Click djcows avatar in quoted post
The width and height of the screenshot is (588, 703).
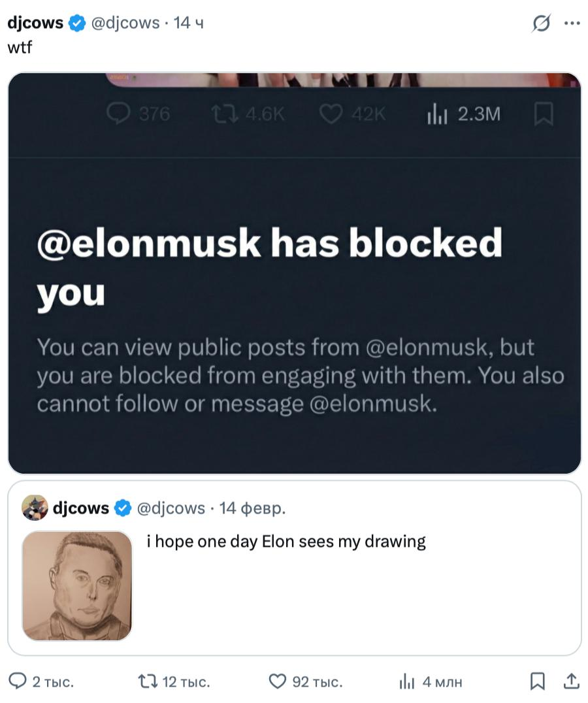tap(34, 508)
